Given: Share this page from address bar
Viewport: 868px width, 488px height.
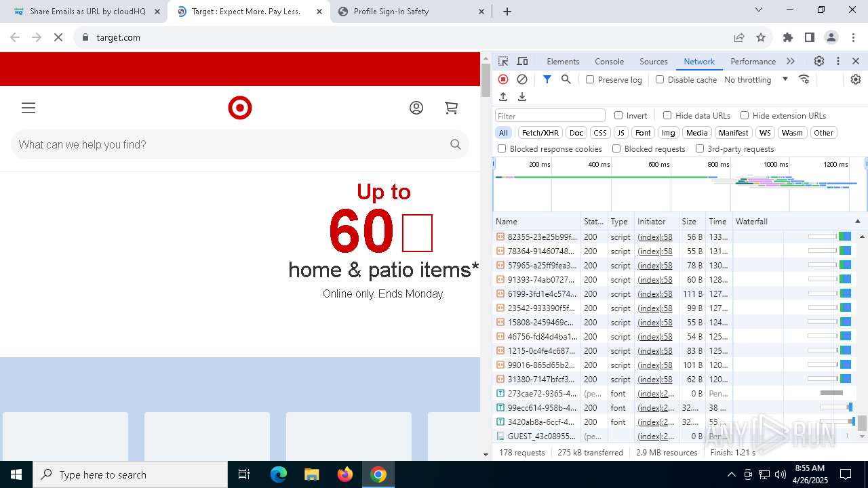Looking at the screenshot, I should click(x=739, y=37).
